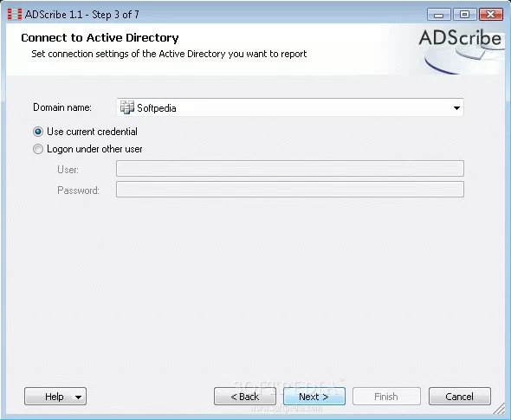Click the 'Softpedia' domain name text
This screenshot has height=420, width=511.
pyautogui.click(x=157, y=108)
